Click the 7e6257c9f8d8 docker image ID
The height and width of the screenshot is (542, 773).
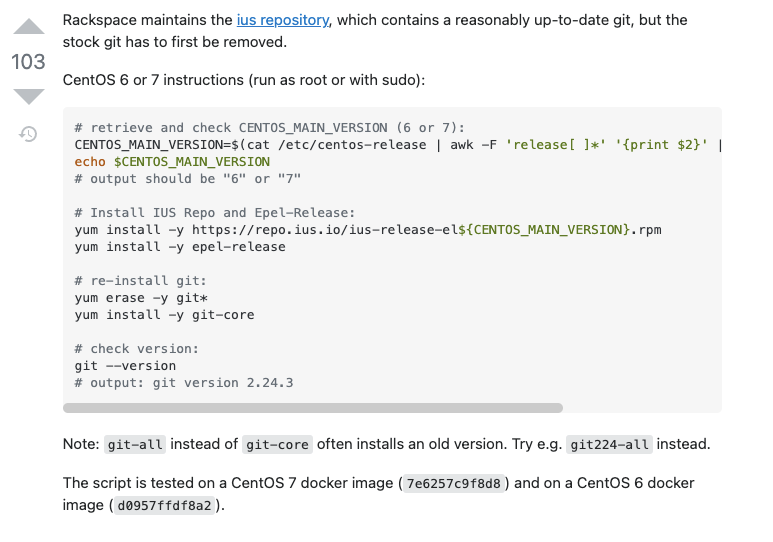point(453,483)
